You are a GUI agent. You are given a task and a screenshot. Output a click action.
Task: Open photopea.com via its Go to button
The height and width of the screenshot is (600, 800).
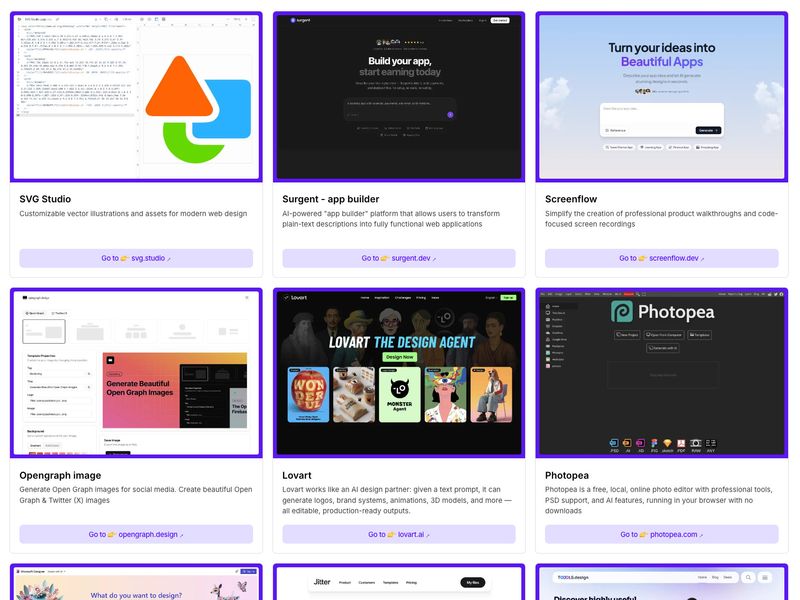[662, 534]
